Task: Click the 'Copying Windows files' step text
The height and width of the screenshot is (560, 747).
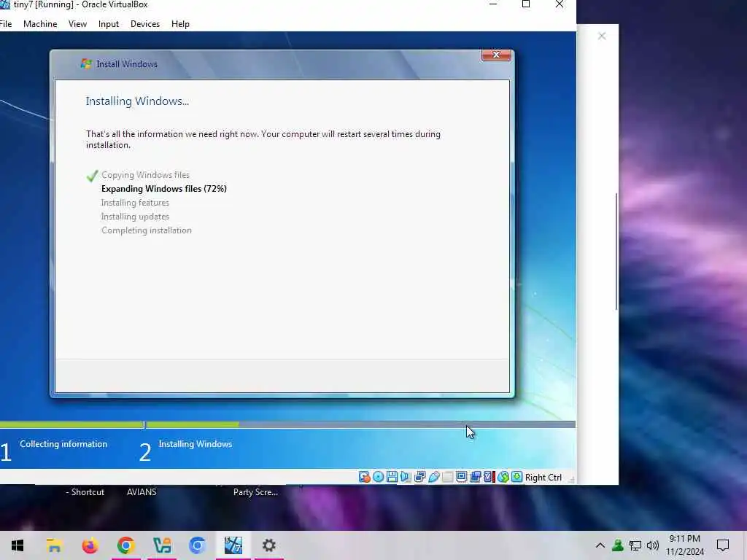Action: 145,175
